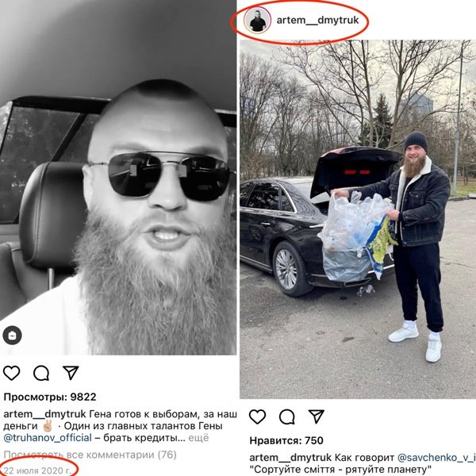Open comments via right post speech bubble

click(287, 416)
